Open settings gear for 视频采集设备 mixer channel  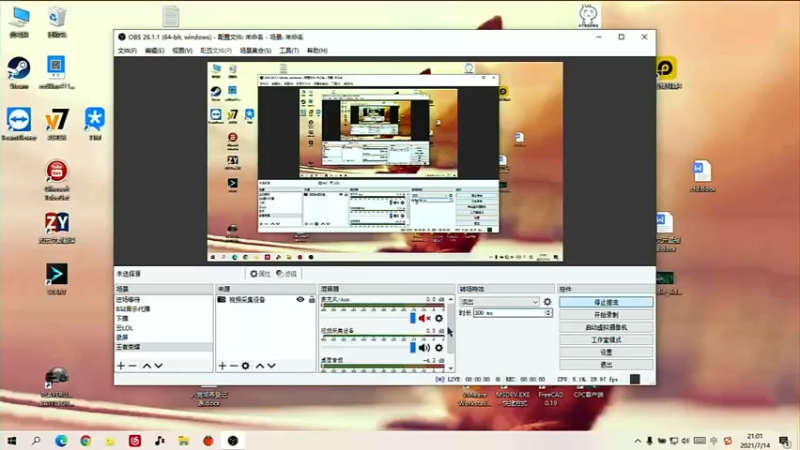[439, 348]
